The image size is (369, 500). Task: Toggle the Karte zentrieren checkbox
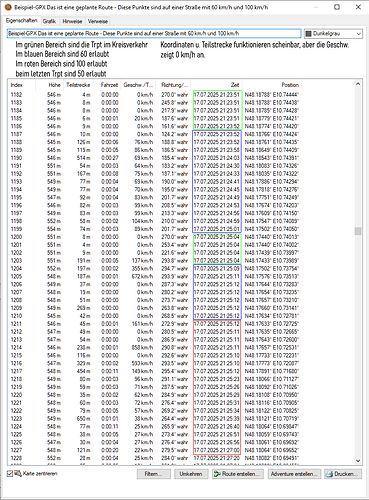point(10,473)
